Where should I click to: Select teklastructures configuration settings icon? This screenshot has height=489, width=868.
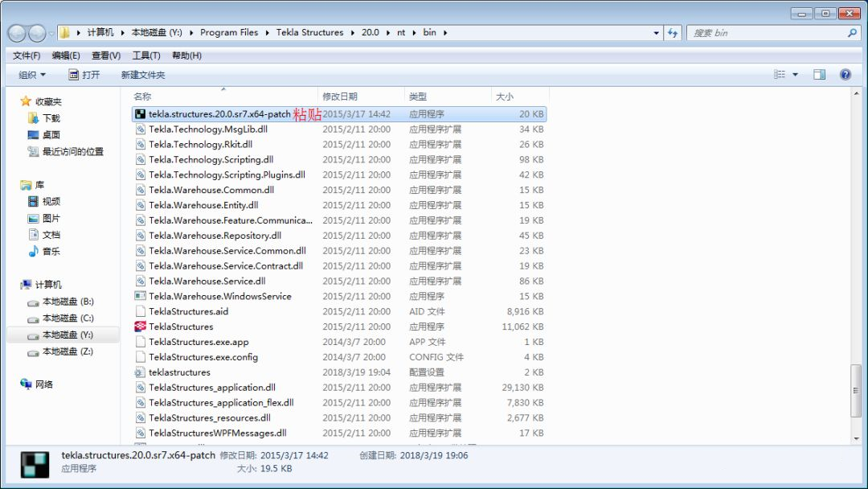[140, 372]
